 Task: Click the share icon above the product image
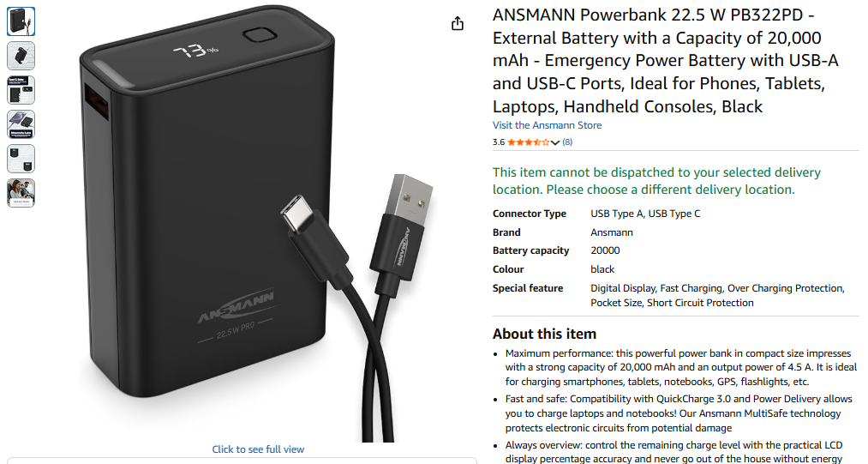click(x=458, y=23)
